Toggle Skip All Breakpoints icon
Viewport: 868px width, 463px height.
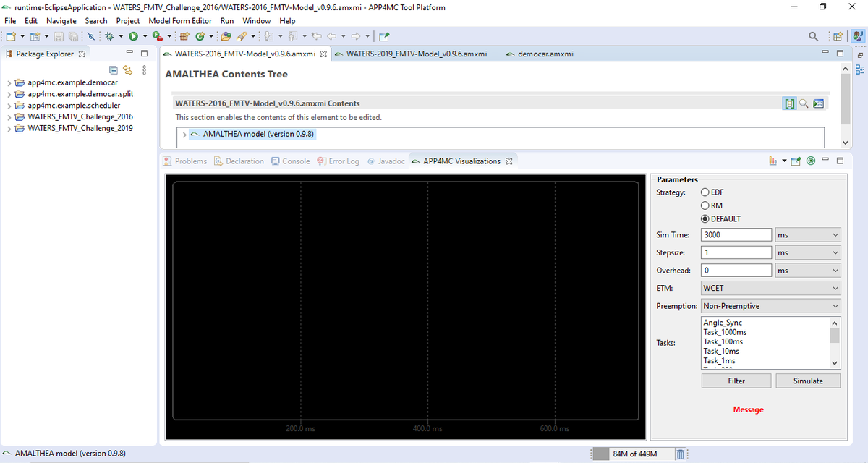tap(91, 36)
